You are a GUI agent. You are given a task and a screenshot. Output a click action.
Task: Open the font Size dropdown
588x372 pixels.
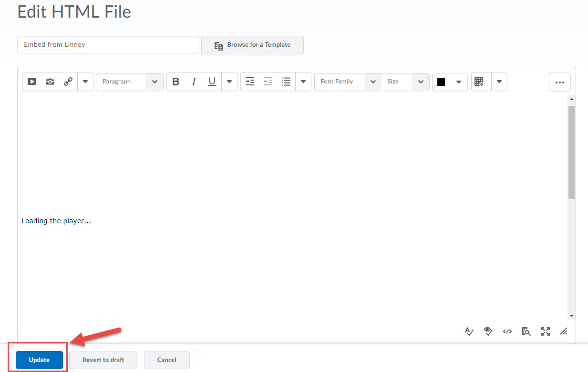tap(404, 82)
